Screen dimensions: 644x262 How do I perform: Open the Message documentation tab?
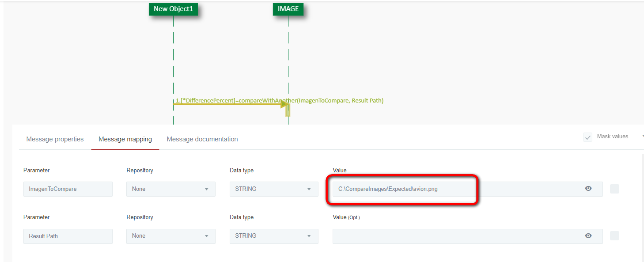[x=202, y=139]
